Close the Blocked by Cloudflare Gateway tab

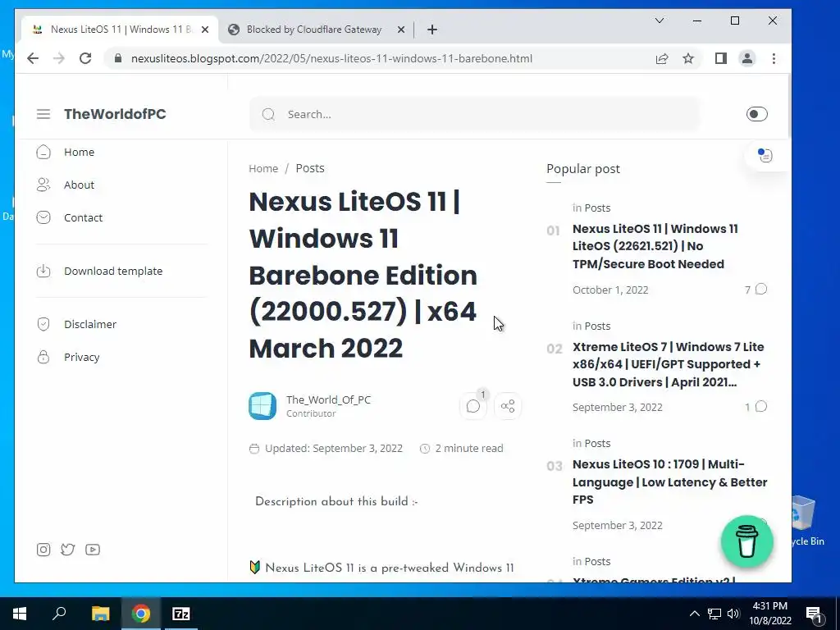(x=400, y=30)
